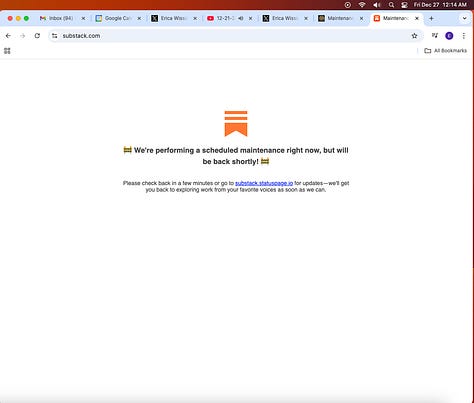Close the Gmail Inbox tab
The width and height of the screenshot is (474, 403).
click(x=83, y=18)
